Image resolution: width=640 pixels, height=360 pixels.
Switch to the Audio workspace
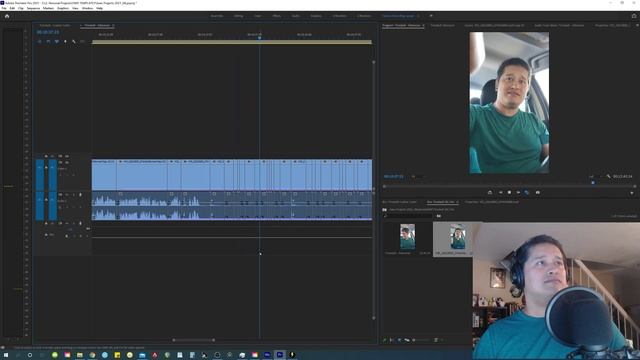(x=296, y=16)
